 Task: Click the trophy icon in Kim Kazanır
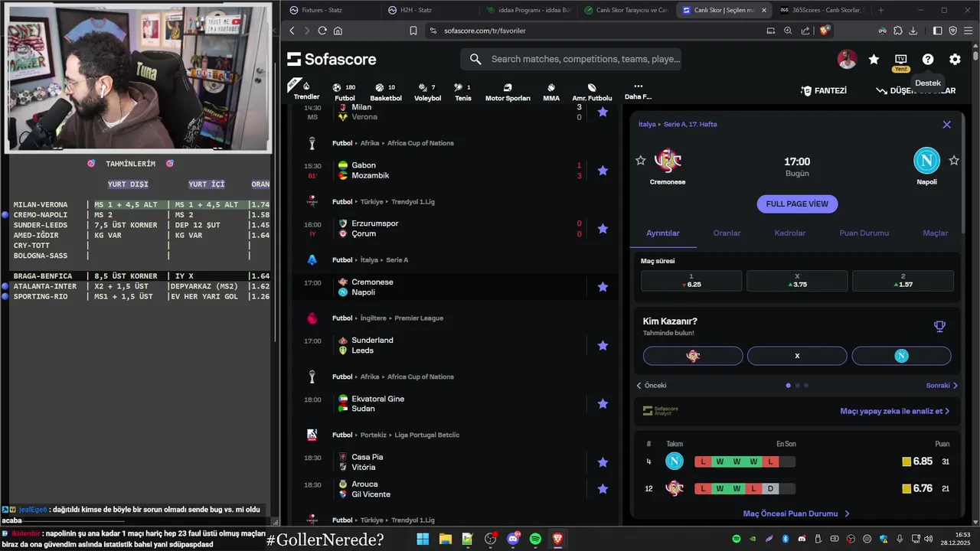click(x=939, y=327)
